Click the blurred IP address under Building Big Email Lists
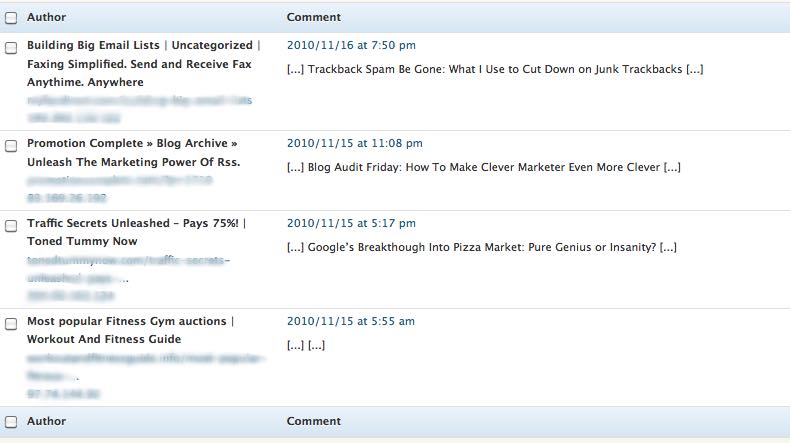The width and height of the screenshot is (790, 443). click(x=74, y=118)
